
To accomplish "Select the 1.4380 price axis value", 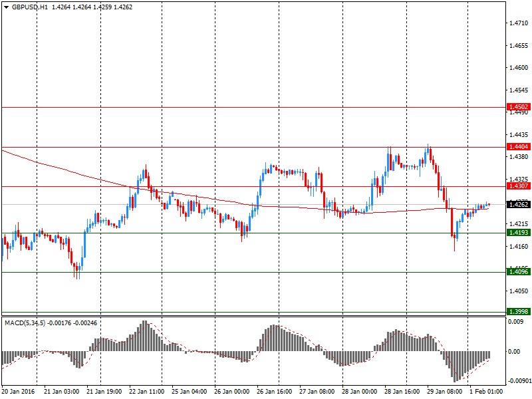I will (519, 157).
